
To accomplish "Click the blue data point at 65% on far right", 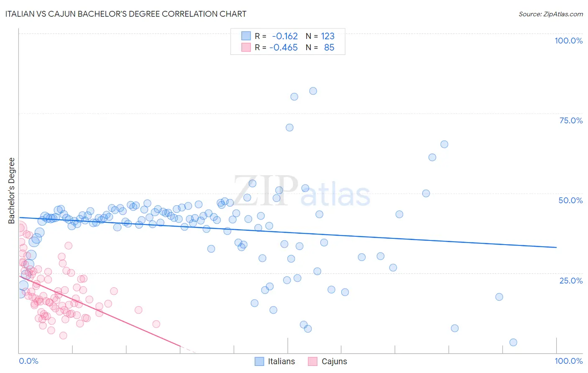I will [x=444, y=144].
